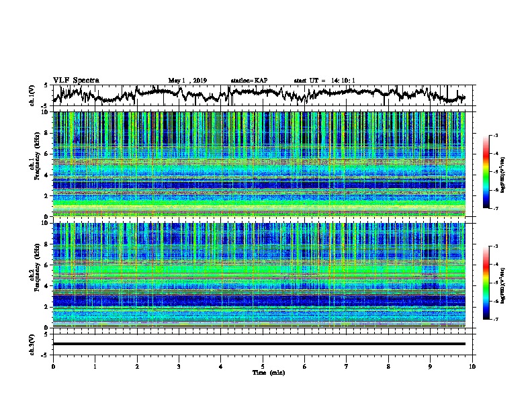Image resolution: width=532 pixels, height=411 pixels.
Task: Click time axis tick label "7"
Action: click(347, 367)
